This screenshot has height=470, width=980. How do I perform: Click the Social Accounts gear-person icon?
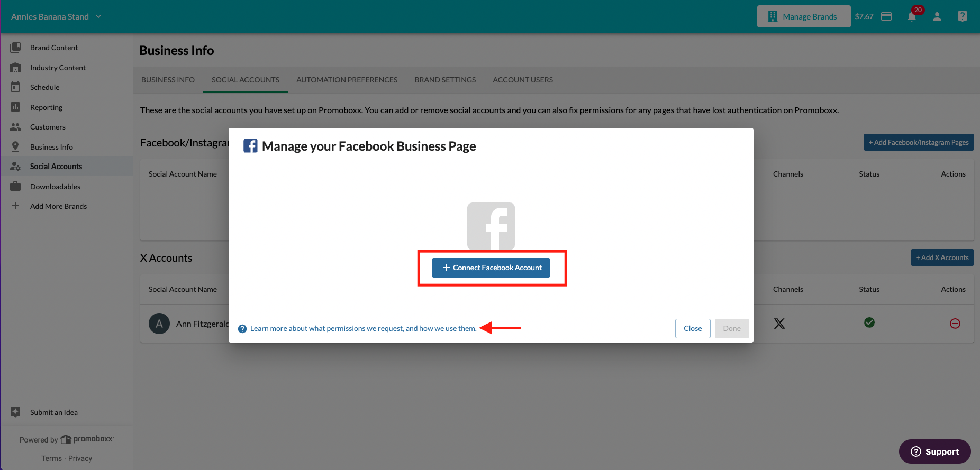15,167
